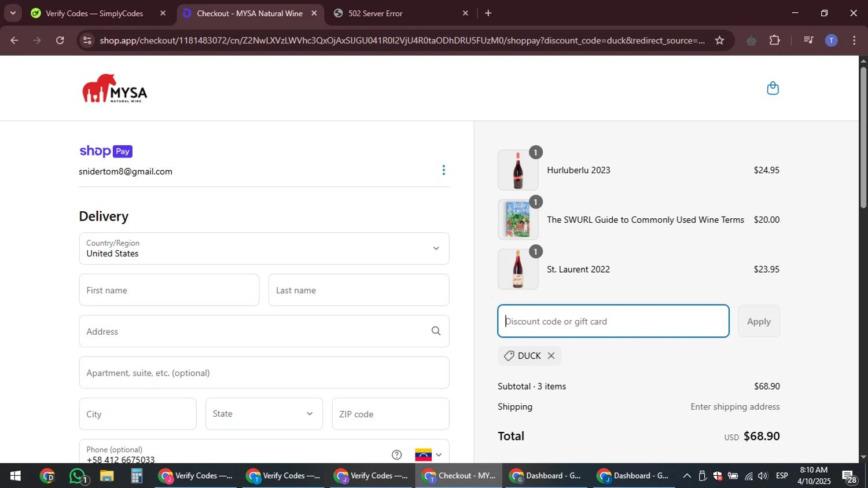
Task: Close the Verify Codes — SimplyCodes tab
Action: [163, 13]
